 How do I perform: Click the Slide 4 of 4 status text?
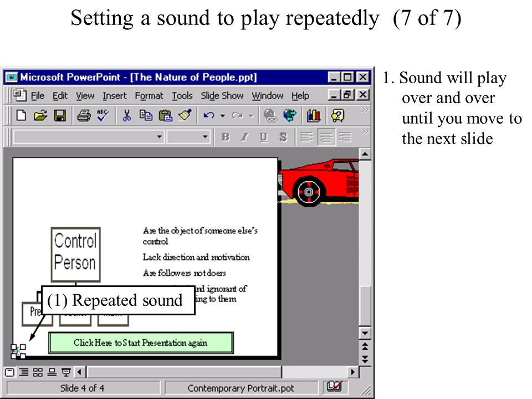82,388
